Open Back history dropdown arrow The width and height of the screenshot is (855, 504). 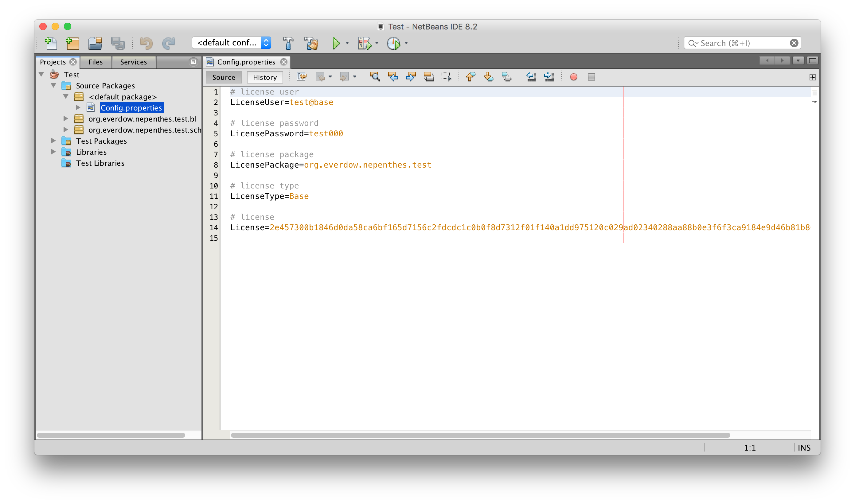[x=330, y=77]
